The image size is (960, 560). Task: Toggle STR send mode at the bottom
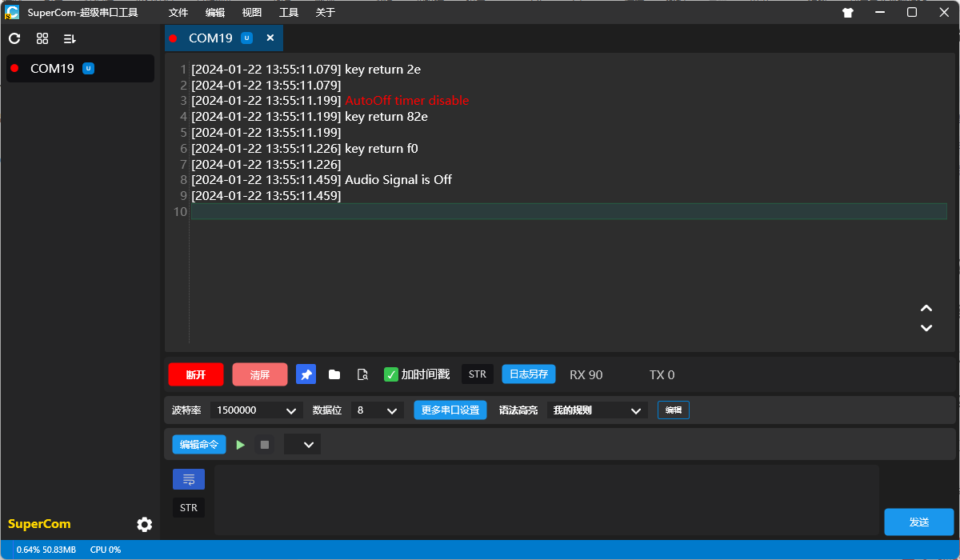[x=188, y=507]
